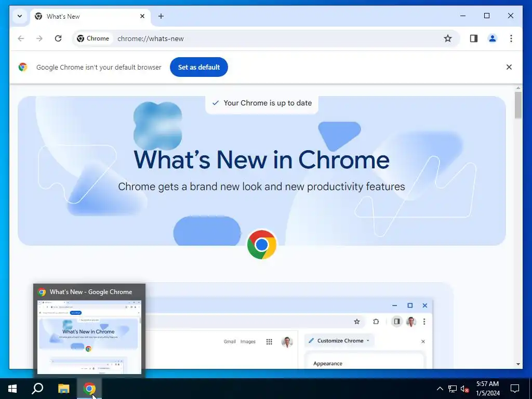Click Gmail link in illustration
Viewport: 532px width, 399px height.
coord(230,342)
